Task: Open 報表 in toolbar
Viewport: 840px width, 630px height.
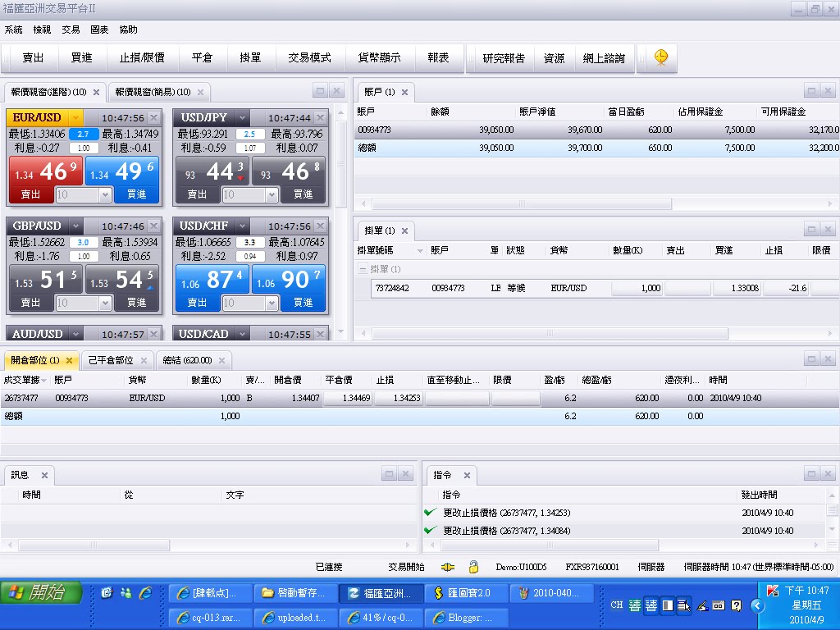Action: (438, 58)
